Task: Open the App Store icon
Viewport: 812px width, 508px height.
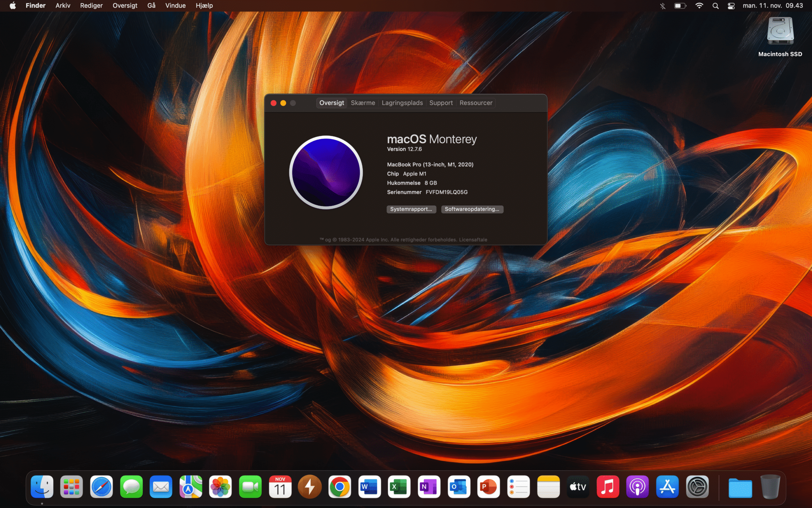Action: [667, 487]
